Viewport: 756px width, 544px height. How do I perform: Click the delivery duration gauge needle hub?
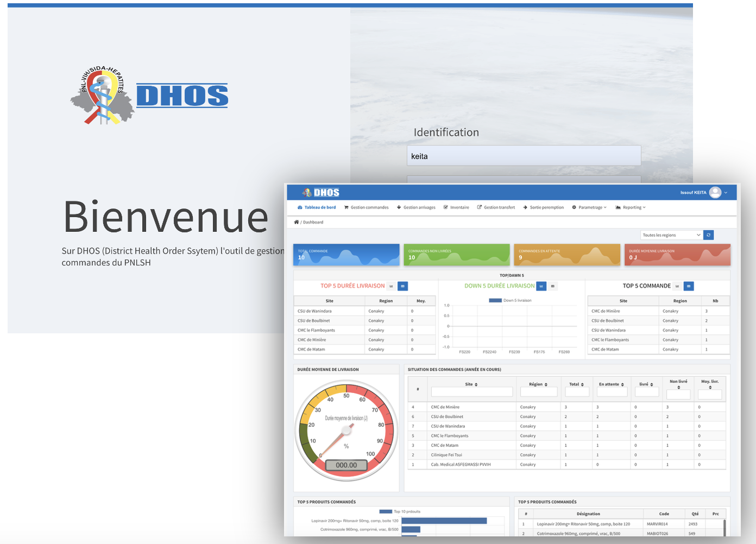[346, 431]
